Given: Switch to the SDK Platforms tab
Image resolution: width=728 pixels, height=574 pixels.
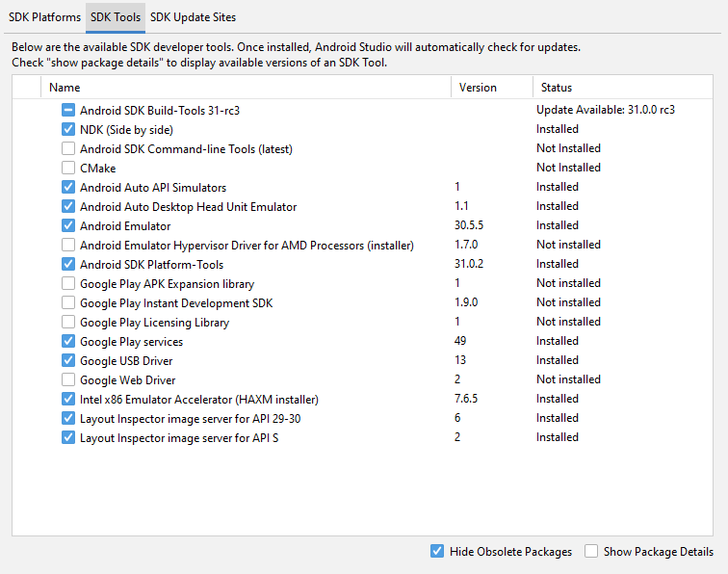Looking at the screenshot, I should pos(44,17).
